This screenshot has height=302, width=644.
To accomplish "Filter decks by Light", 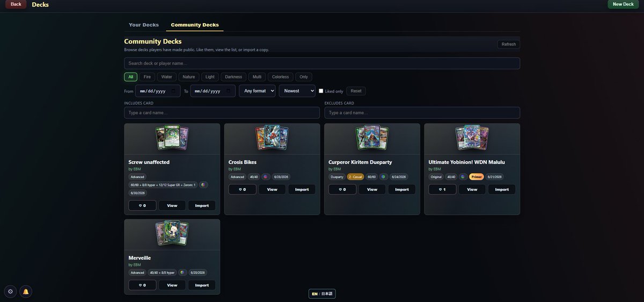I will click(210, 77).
